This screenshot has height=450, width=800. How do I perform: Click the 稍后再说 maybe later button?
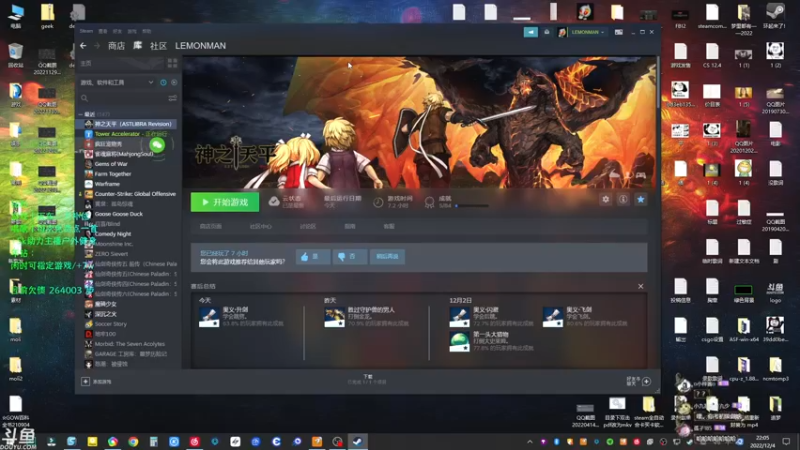click(x=387, y=256)
